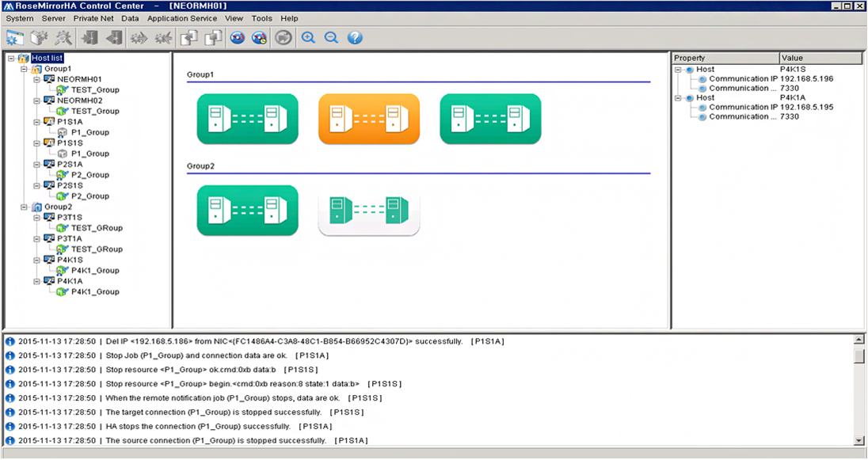Collapse the NEORMH02 host node
The height and width of the screenshot is (460, 868).
click(x=36, y=101)
